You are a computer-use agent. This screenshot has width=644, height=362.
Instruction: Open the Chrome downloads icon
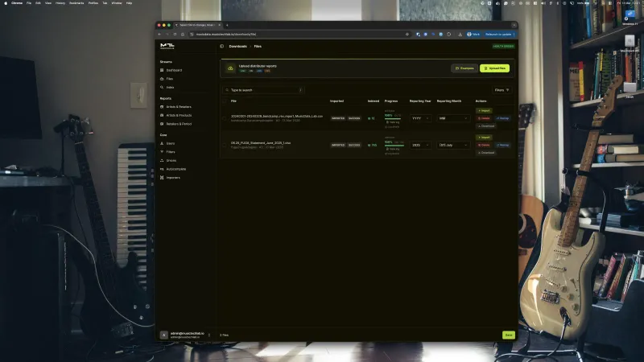click(460, 34)
